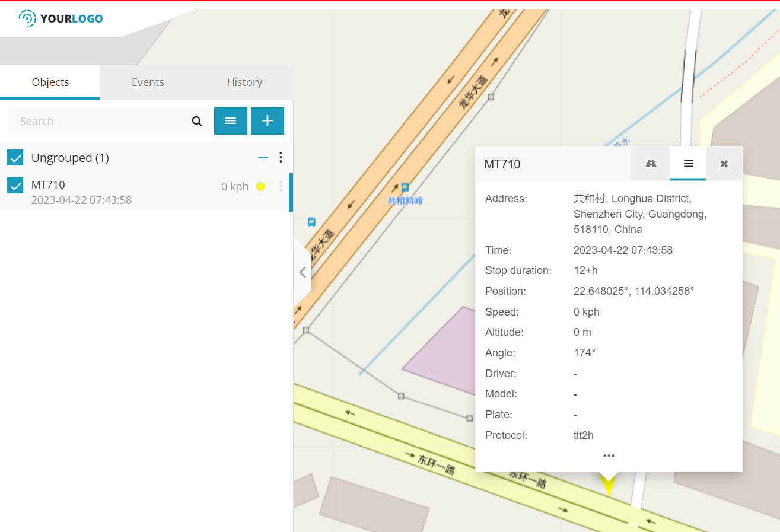Viewport: 780px width, 532px height.
Task: Collapse the Ungrouped group with minus control
Action: [x=263, y=157]
